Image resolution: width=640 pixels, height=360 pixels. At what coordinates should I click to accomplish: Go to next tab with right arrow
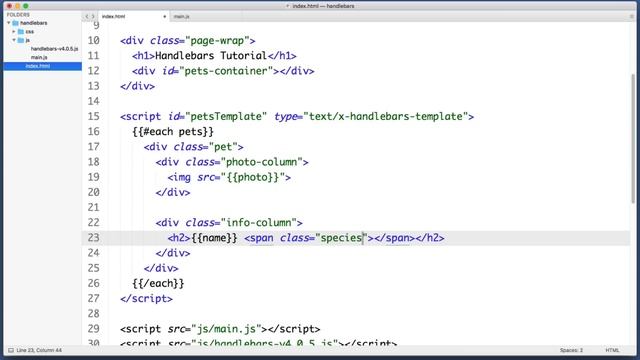93,16
